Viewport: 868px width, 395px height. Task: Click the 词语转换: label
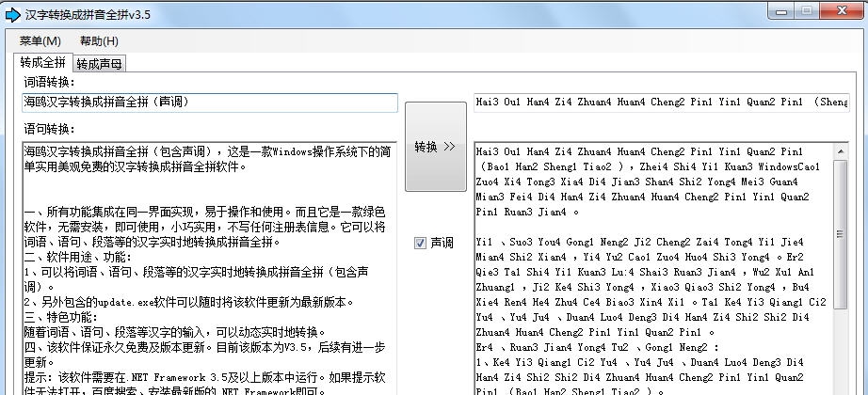(49, 83)
